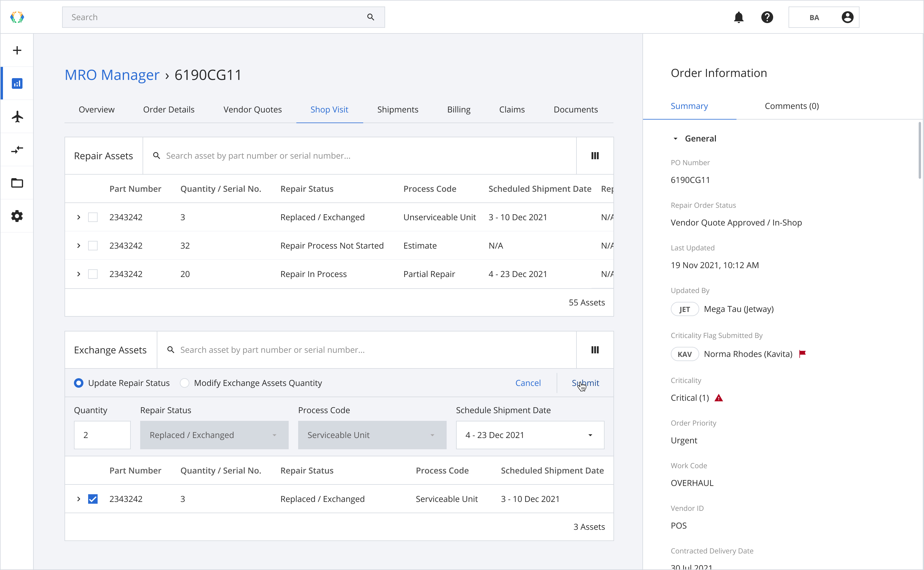Open the notifications bell
Image resolution: width=924 pixels, height=570 pixels.
coord(739,17)
